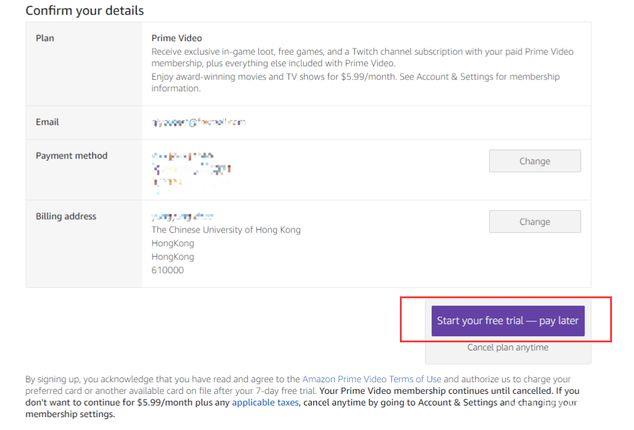Image resolution: width=634 pixels, height=430 pixels.
Task: Open the applicable taxes link
Action: coord(268,403)
